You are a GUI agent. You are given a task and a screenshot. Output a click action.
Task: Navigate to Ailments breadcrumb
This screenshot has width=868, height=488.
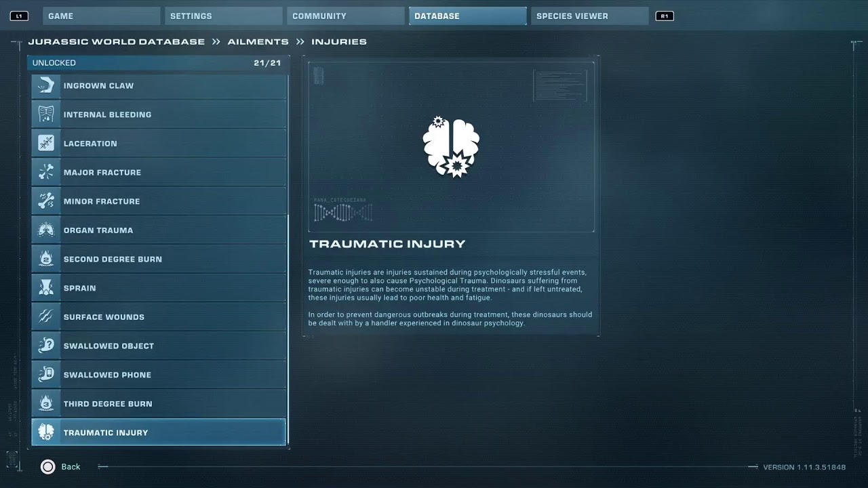click(x=258, y=41)
